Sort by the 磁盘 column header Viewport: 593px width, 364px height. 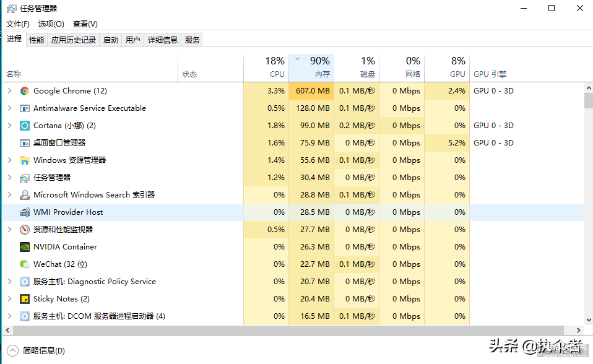[357, 69]
